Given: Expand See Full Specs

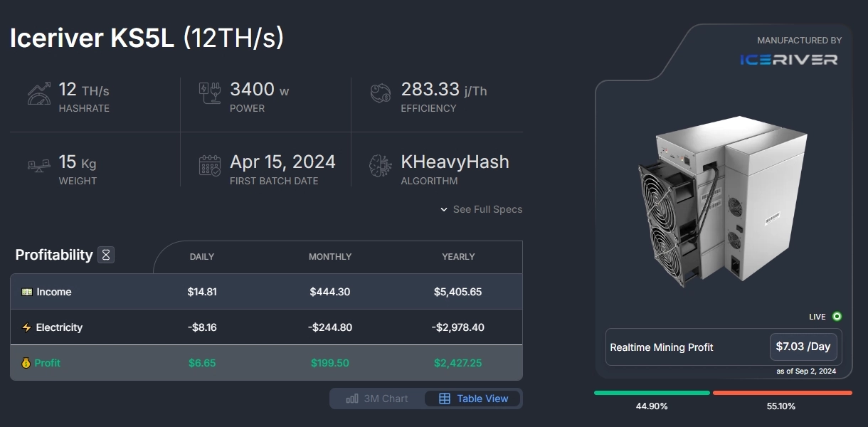Looking at the screenshot, I should (481, 209).
